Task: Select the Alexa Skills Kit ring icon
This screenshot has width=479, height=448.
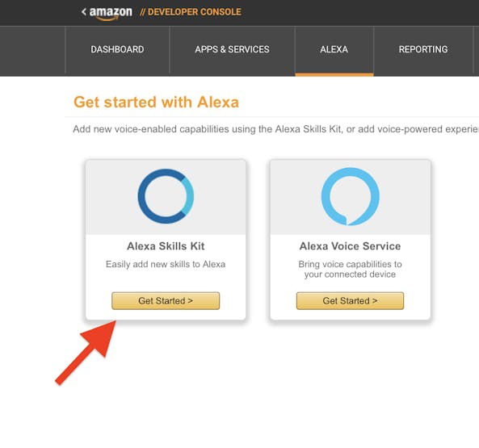Action: pos(166,196)
